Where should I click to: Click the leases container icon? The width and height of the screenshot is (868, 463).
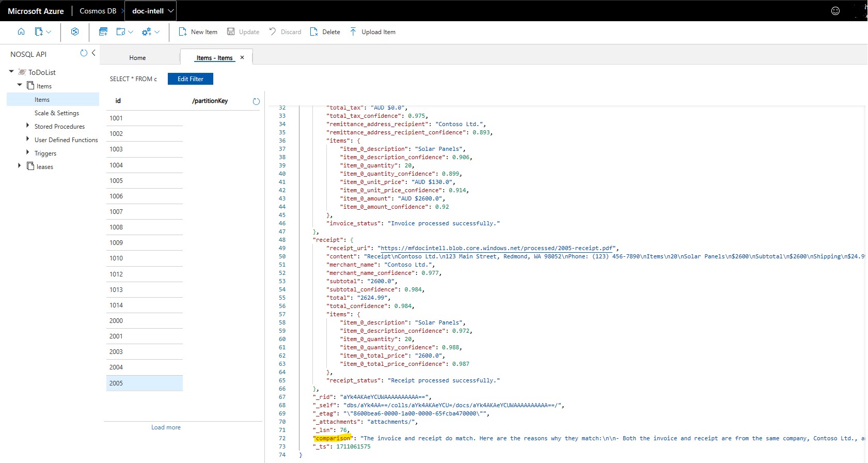tap(30, 166)
